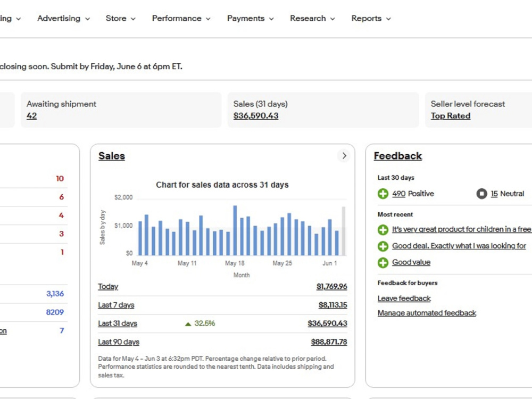Expand the Advertising dropdown chevron
The height and width of the screenshot is (399, 532).
point(88,19)
